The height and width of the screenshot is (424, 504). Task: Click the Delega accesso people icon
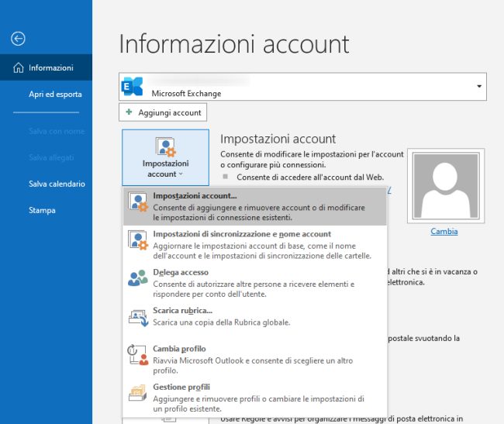137,277
